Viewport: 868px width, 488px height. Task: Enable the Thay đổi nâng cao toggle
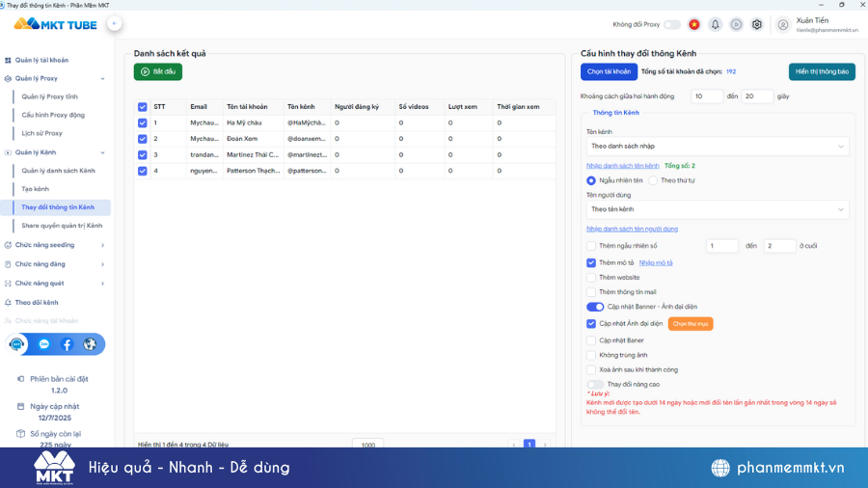[x=595, y=384]
